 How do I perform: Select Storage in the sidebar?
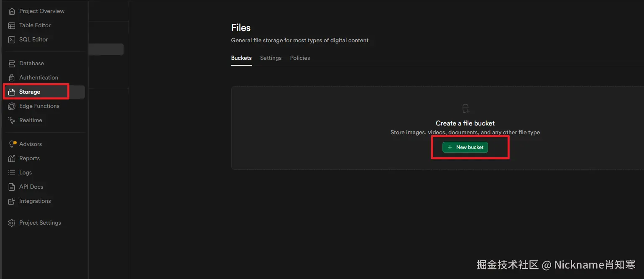[x=44, y=92]
